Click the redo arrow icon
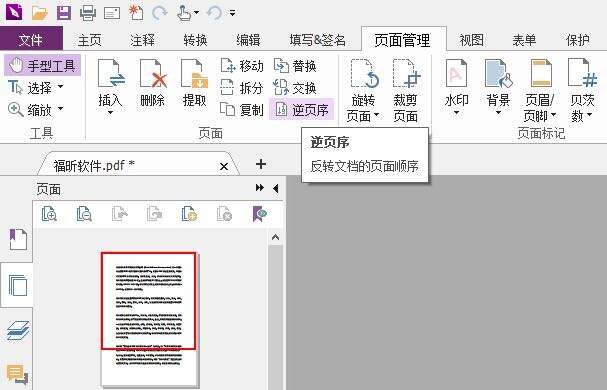The width and height of the screenshot is (607, 390). [x=159, y=13]
